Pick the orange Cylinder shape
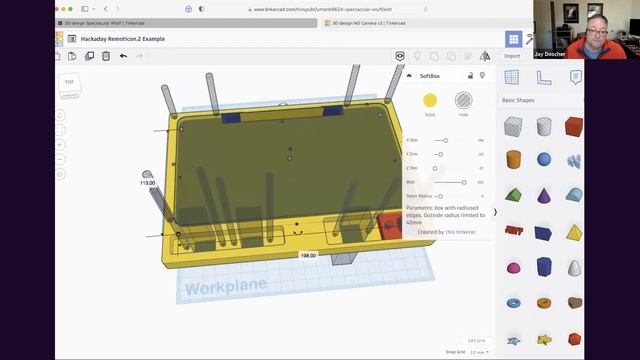 tap(513, 159)
